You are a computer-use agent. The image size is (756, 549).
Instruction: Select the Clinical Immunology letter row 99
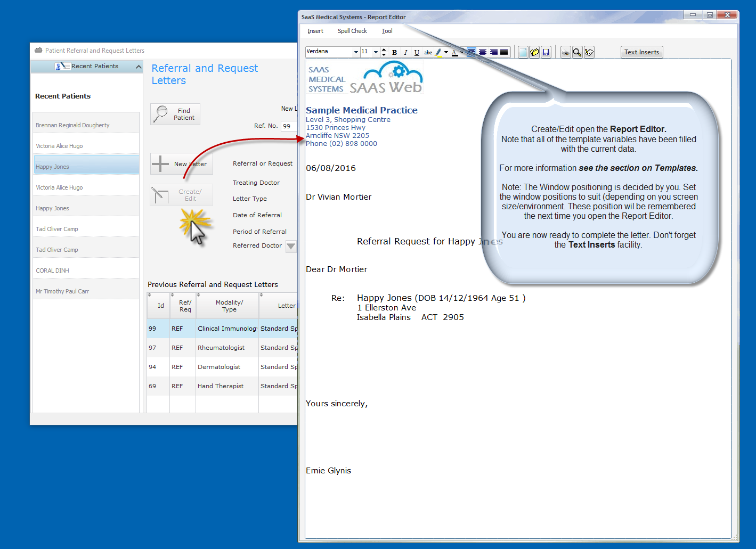(222, 329)
